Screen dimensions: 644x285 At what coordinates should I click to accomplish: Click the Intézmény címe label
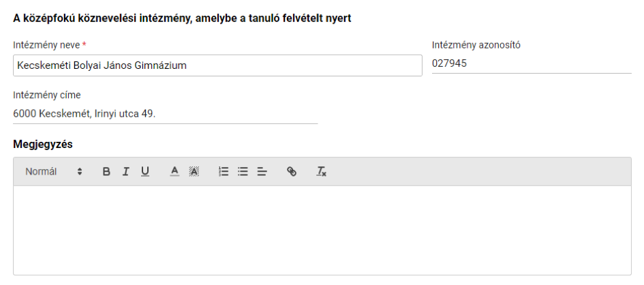pyautogui.click(x=47, y=95)
